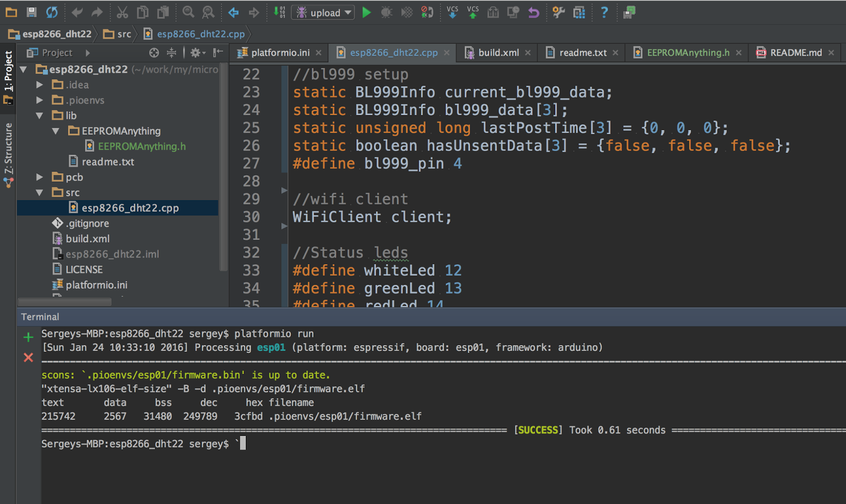This screenshot has width=846, height=504.
Task: Click the Save All floppy disk icon
Action: [x=31, y=12]
